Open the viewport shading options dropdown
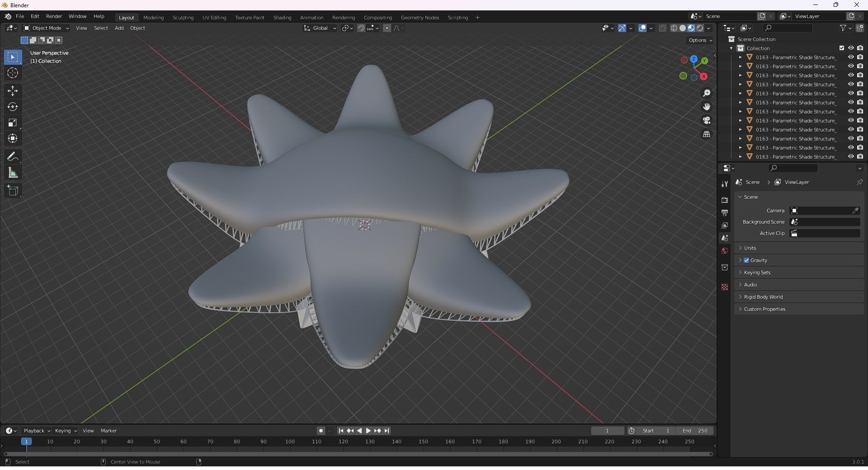This screenshot has width=868, height=470. pos(709,28)
